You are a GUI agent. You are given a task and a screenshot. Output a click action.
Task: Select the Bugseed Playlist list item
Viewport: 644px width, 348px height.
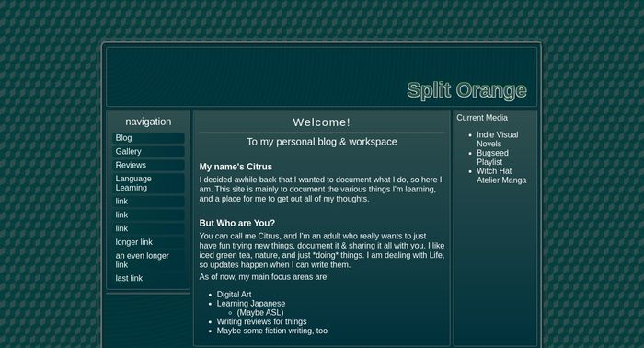[x=492, y=157]
